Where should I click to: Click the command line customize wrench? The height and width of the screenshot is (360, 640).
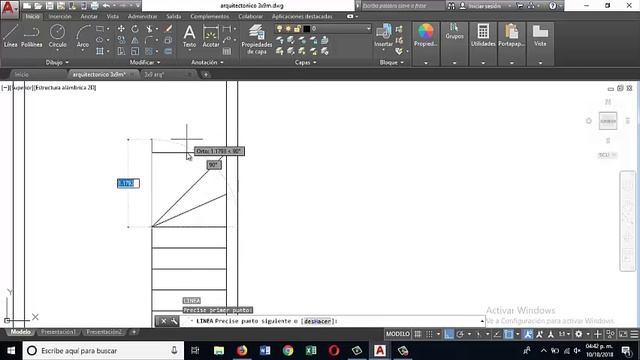coord(174,321)
